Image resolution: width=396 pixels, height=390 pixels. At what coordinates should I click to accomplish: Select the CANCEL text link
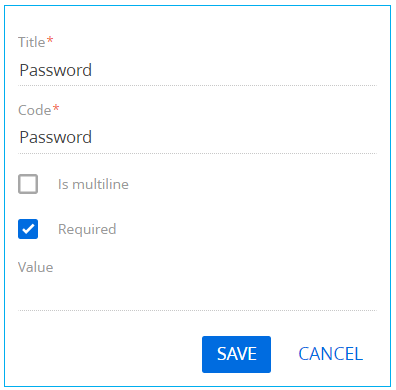pyautogui.click(x=330, y=354)
